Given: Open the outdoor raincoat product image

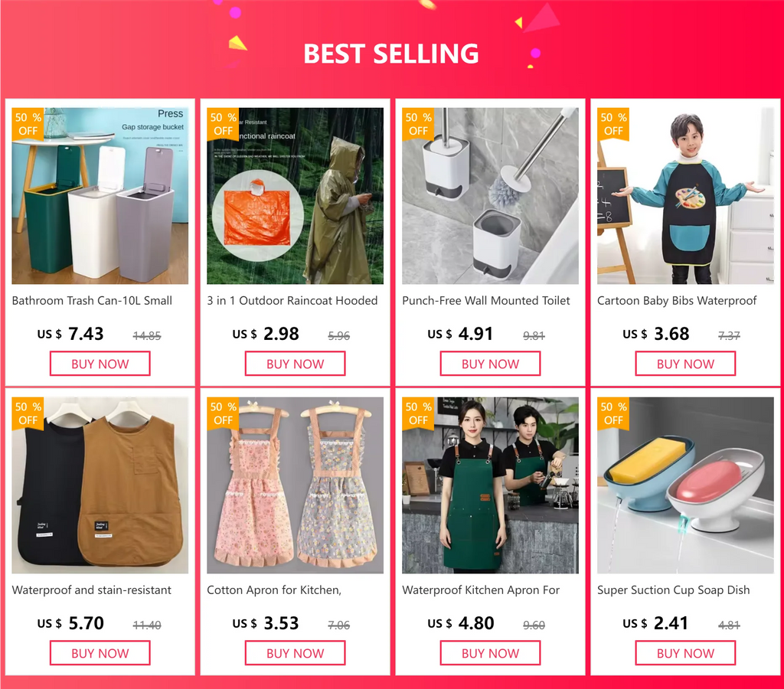Looking at the screenshot, I should point(295,196).
